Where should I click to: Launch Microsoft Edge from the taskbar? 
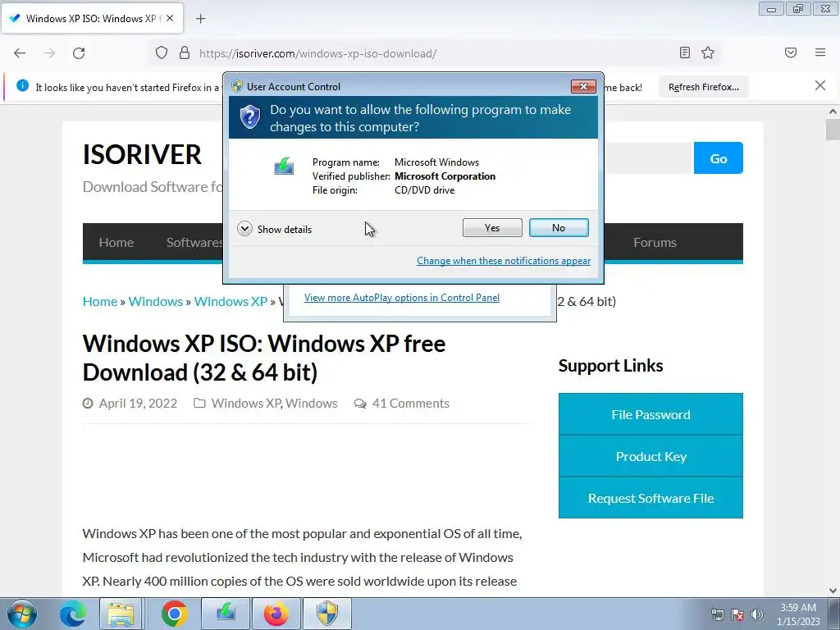(x=72, y=614)
